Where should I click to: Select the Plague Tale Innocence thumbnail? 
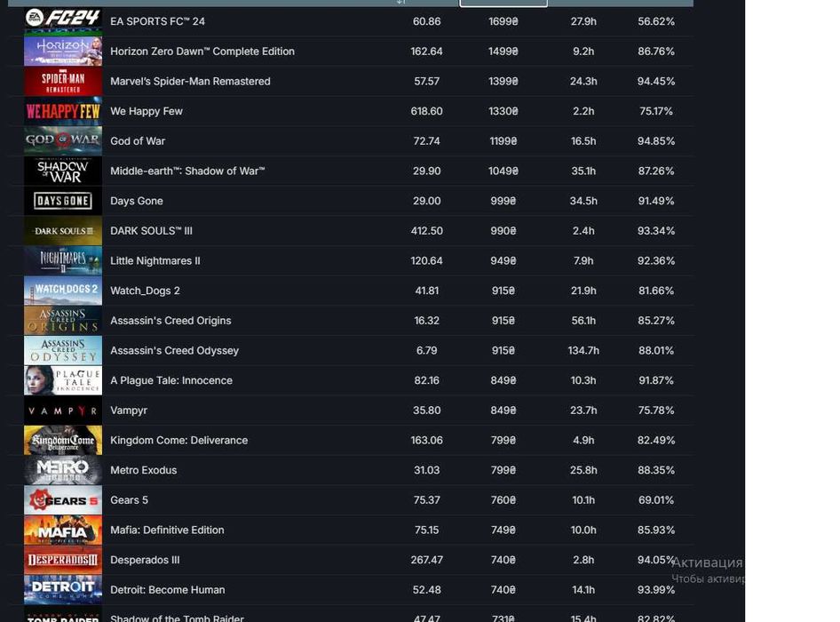point(63,380)
